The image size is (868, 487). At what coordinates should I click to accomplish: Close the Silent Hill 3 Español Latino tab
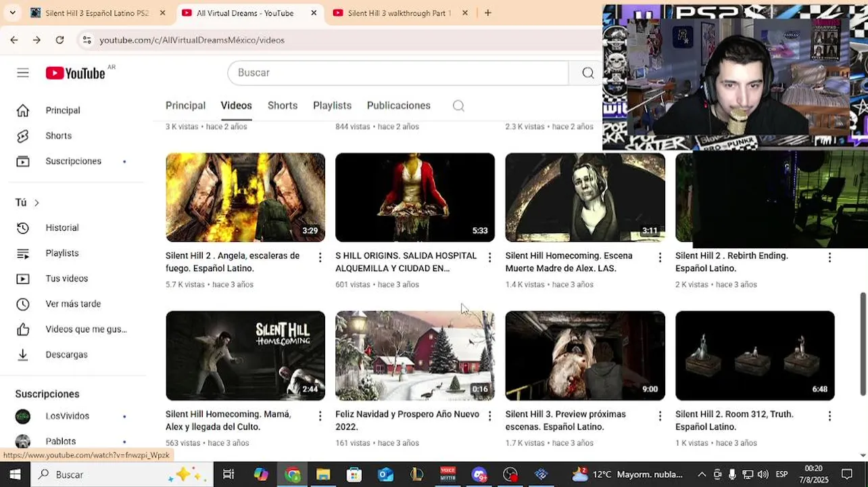(x=162, y=13)
